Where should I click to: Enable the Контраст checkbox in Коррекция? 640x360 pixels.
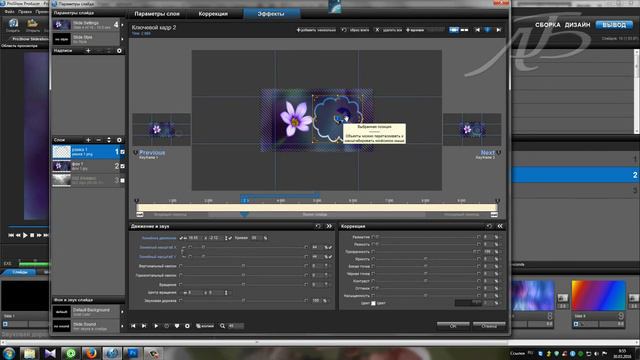tap(373, 281)
